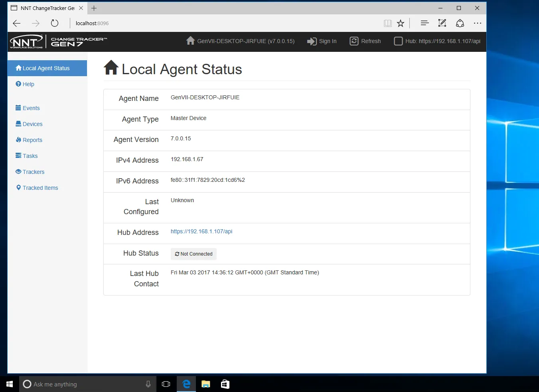This screenshot has height=392, width=539.
Task: Open Trackers section
Action: (x=30, y=172)
